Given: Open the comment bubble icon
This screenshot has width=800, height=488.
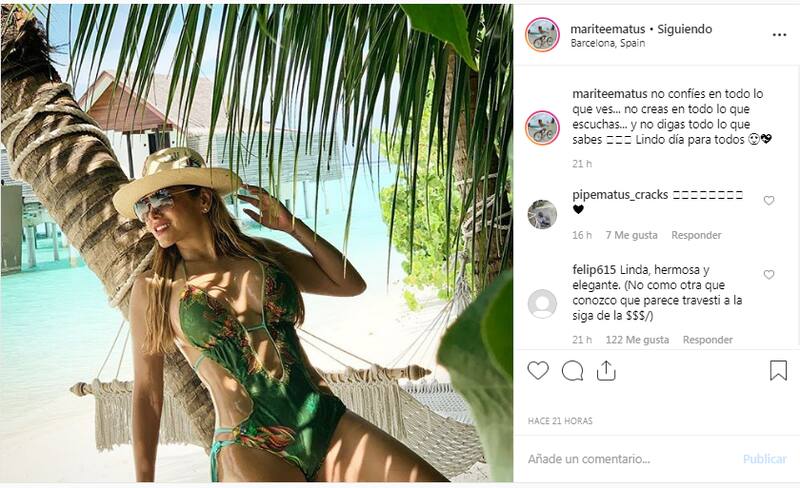Looking at the screenshot, I should point(572,371).
